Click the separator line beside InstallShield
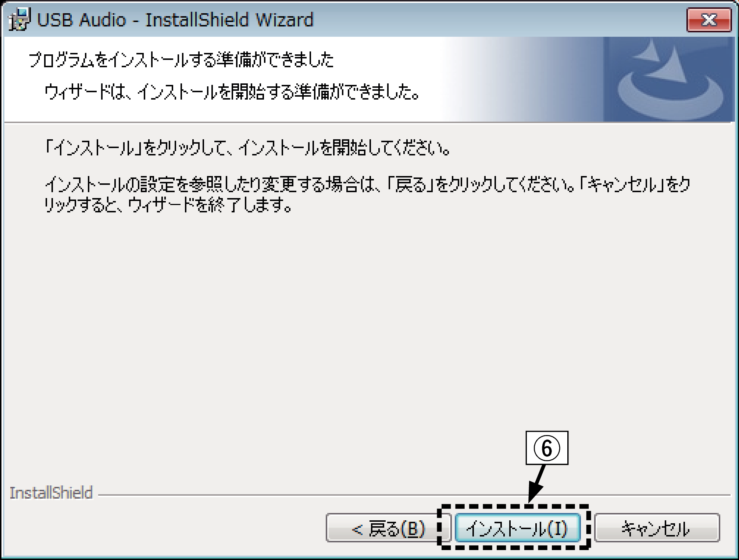This screenshot has width=739, height=560. coord(414,495)
